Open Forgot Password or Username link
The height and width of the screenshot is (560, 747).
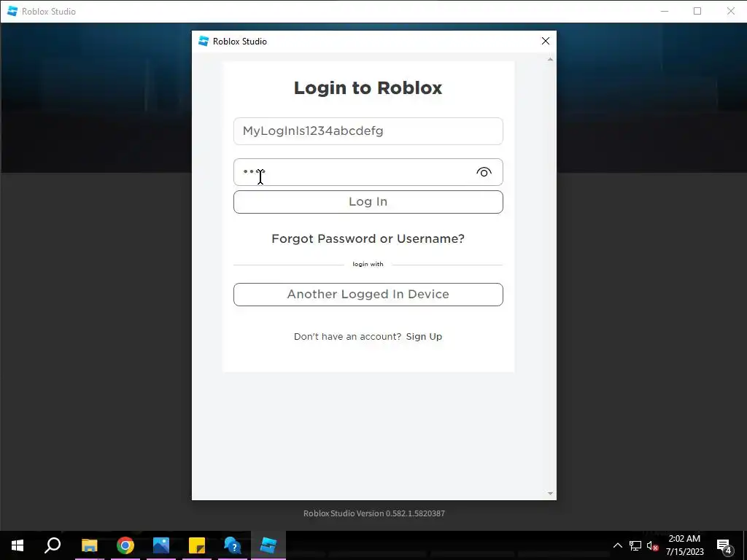pos(368,238)
